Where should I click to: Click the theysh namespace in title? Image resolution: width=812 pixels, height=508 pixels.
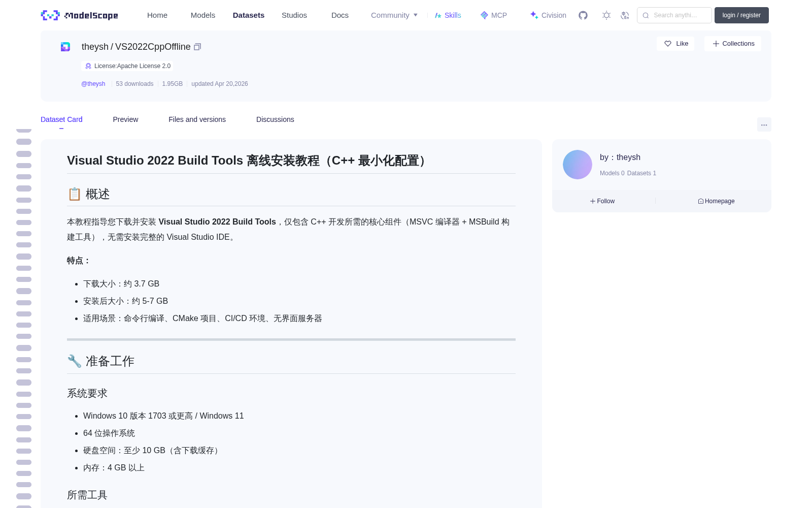point(95,47)
